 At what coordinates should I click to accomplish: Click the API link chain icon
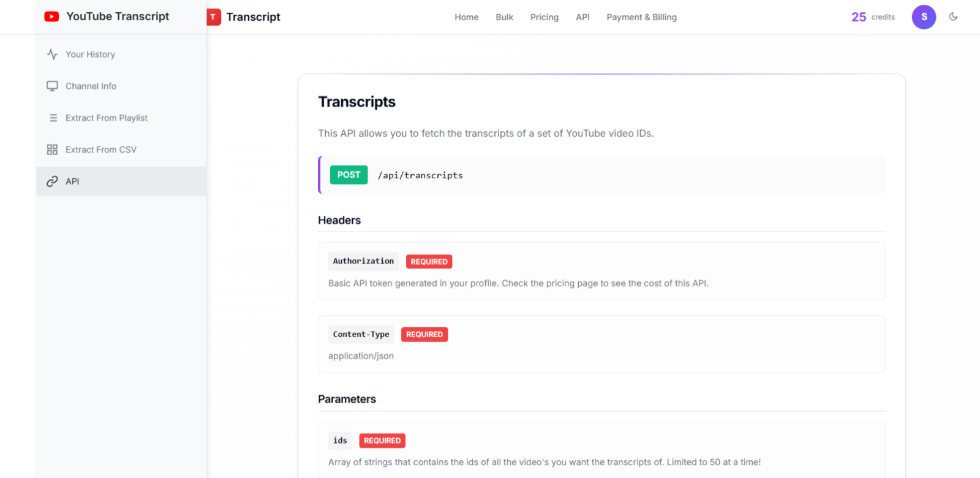coord(53,181)
